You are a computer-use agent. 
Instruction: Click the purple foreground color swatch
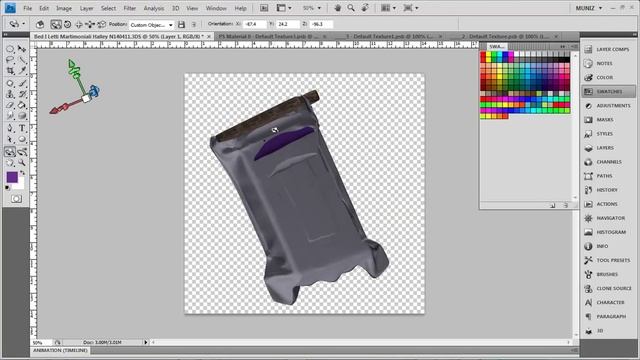tap(11, 177)
